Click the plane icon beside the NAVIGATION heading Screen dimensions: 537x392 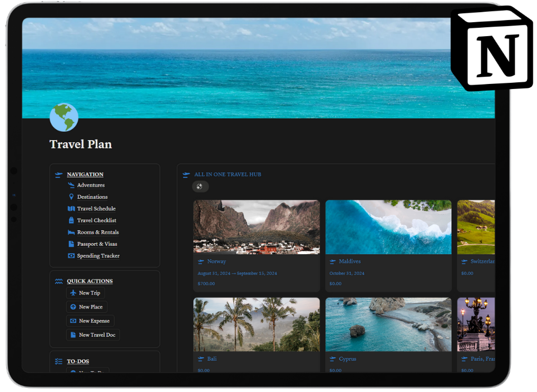pyautogui.click(x=58, y=175)
